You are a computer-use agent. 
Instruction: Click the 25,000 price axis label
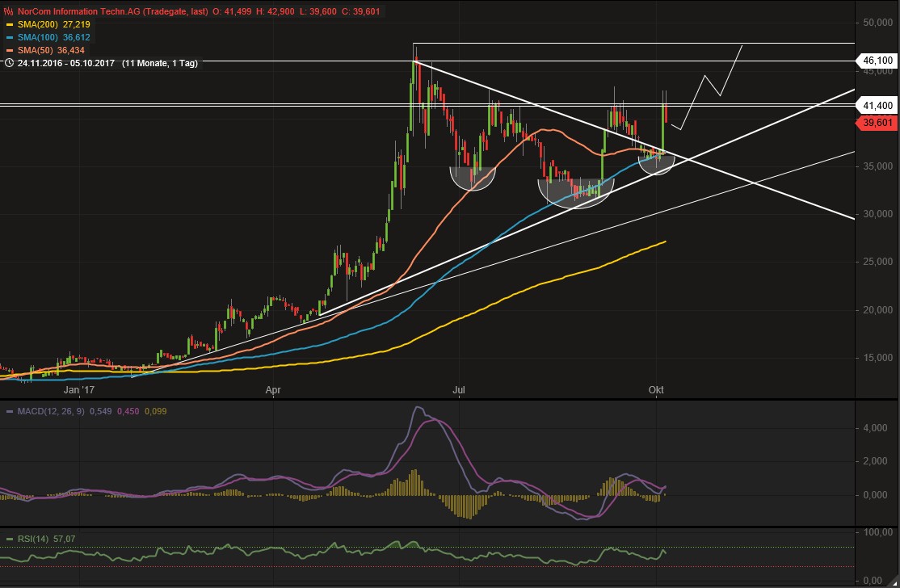pos(877,262)
